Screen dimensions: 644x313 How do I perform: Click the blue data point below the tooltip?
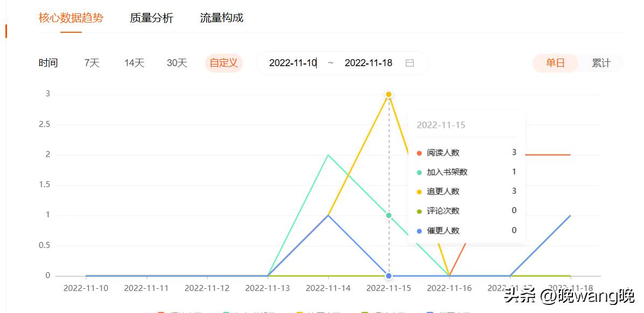coord(388,275)
